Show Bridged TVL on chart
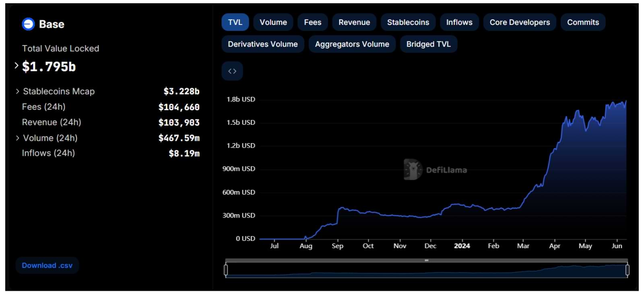This screenshot has width=644, height=296. [x=428, y=44]
